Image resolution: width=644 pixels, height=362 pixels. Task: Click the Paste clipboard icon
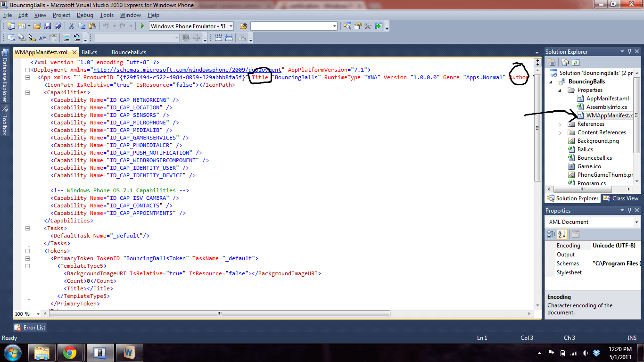(x=92, y=26)
